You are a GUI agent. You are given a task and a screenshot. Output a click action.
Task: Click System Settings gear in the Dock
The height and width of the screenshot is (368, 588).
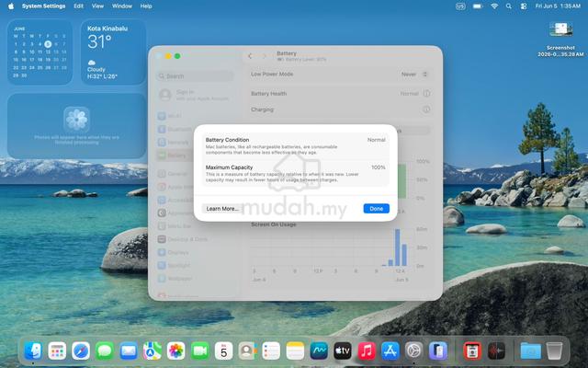tap(414, 351)
